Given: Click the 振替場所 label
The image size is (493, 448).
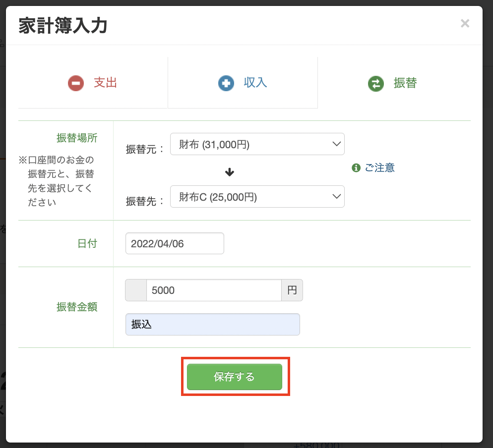Looking at the screenshot, I should pyautogui.click(x=77, y=138).
